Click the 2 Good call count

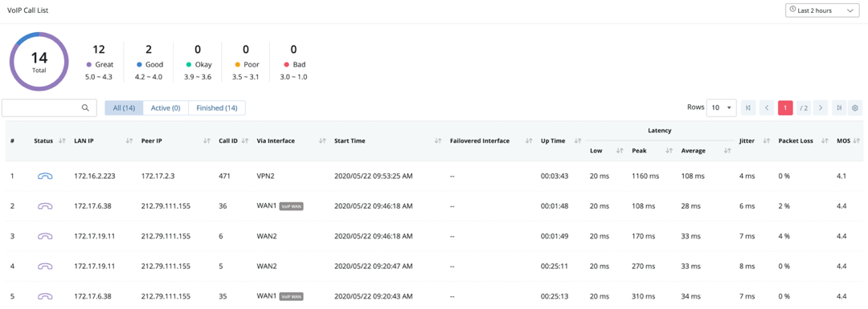[x=149, y=50]
